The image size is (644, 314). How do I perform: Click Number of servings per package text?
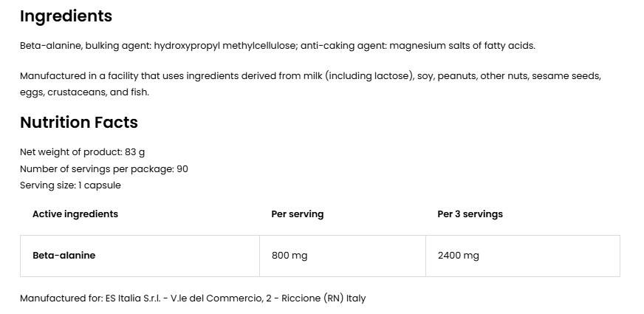(x=104, y=169)
